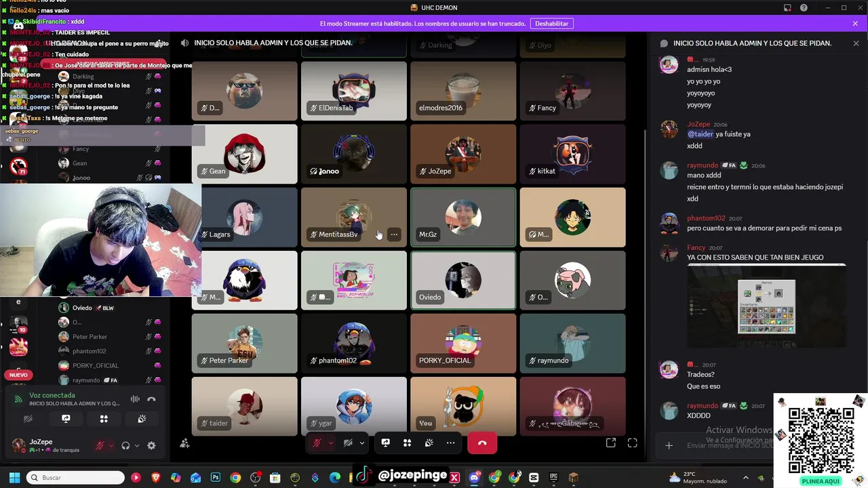This screenshot has width=868, height=488.
Task: Enter full screen call view
Action: 632,443
